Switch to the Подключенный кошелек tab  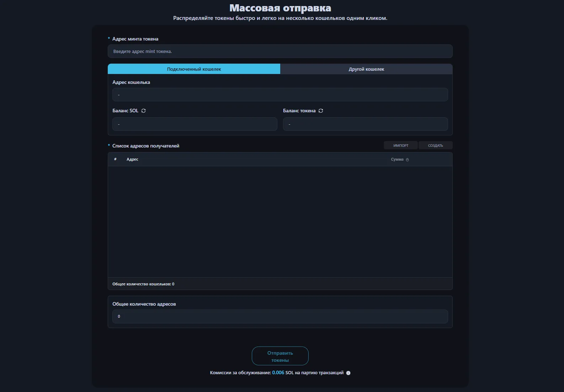click(194, 69)
